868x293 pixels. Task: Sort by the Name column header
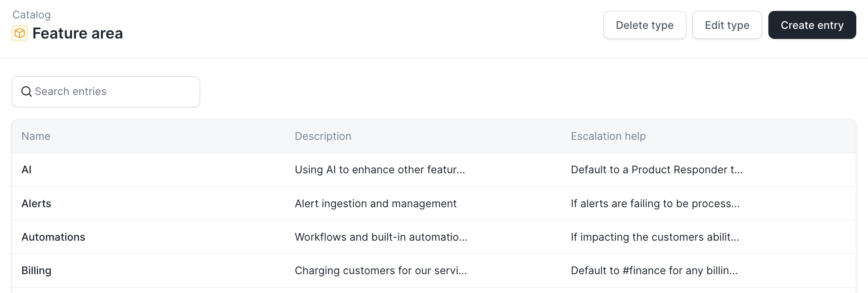pyautogui.click(x=36, y=136)
